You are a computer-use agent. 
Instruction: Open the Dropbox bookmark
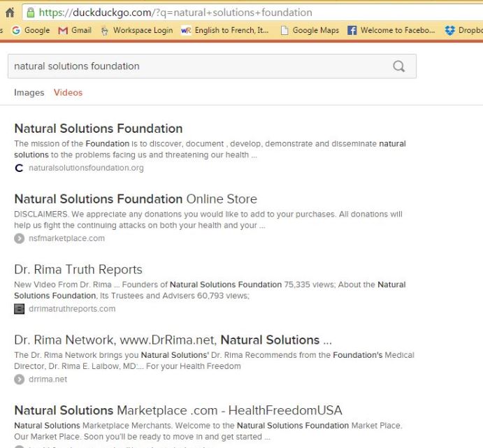(x=463, y=30)
